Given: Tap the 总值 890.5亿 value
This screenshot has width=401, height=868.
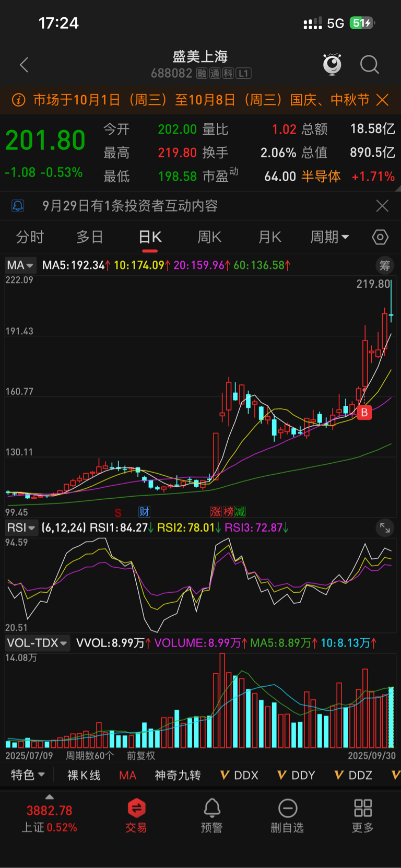Looking at the screenshot, I should click(x=348, y=153).
